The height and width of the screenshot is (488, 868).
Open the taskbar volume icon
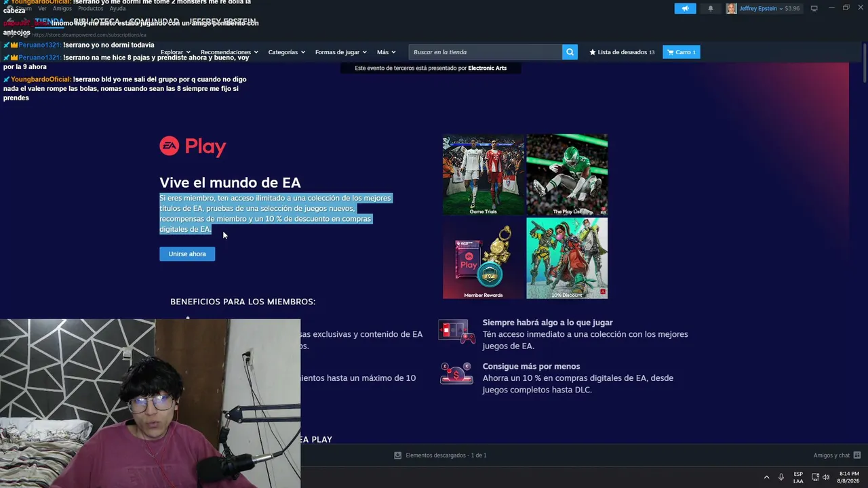click(826, 477)
